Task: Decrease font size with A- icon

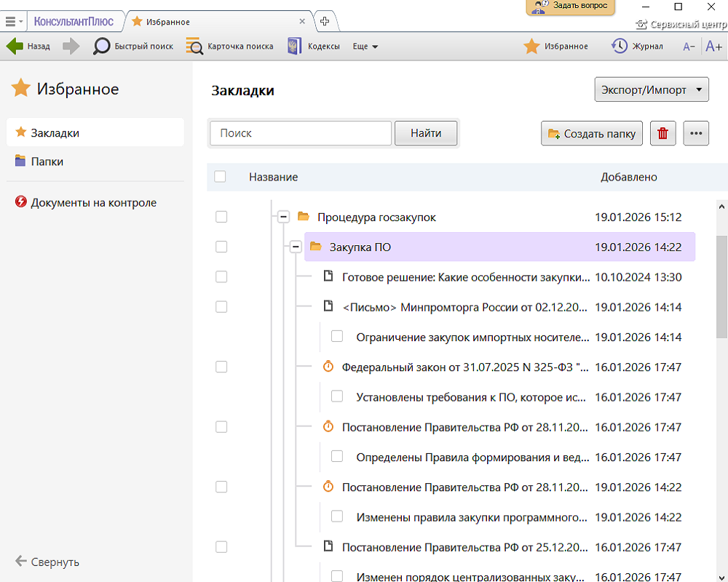Action: click(x=689, y=47)
